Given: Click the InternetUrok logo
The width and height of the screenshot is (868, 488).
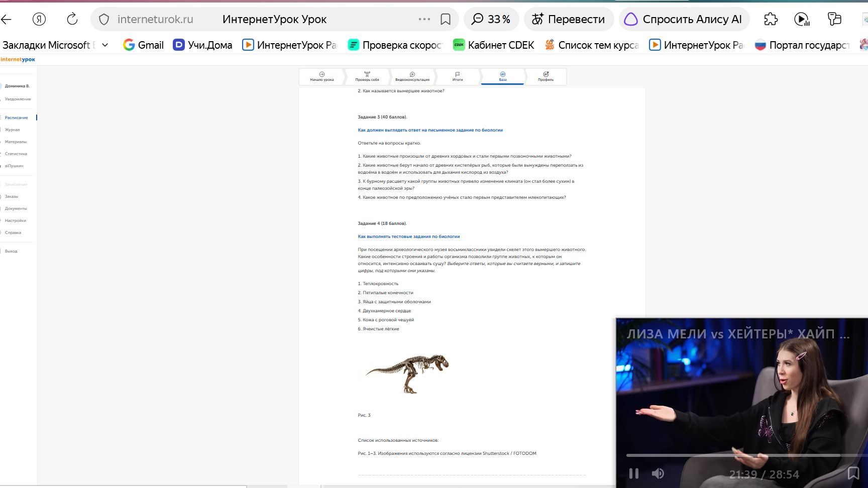Looking at the screenshot, I should click(x=18, y=59).
